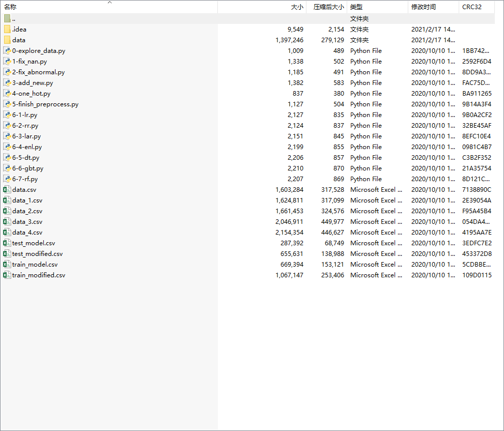Click CRC32 value 3EDFC7E2
This screenshot has width=504, height=431.
[x=477, y=243]
